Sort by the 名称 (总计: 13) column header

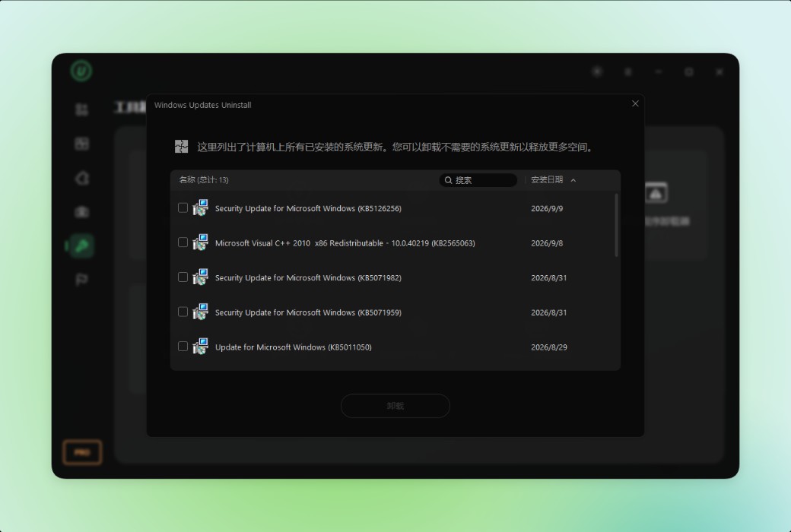(x=204, y=180)
